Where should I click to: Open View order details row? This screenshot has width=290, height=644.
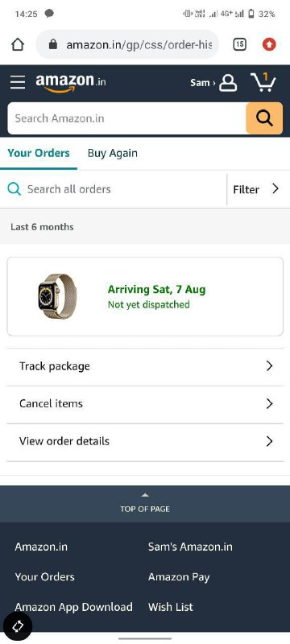(145, 441)
